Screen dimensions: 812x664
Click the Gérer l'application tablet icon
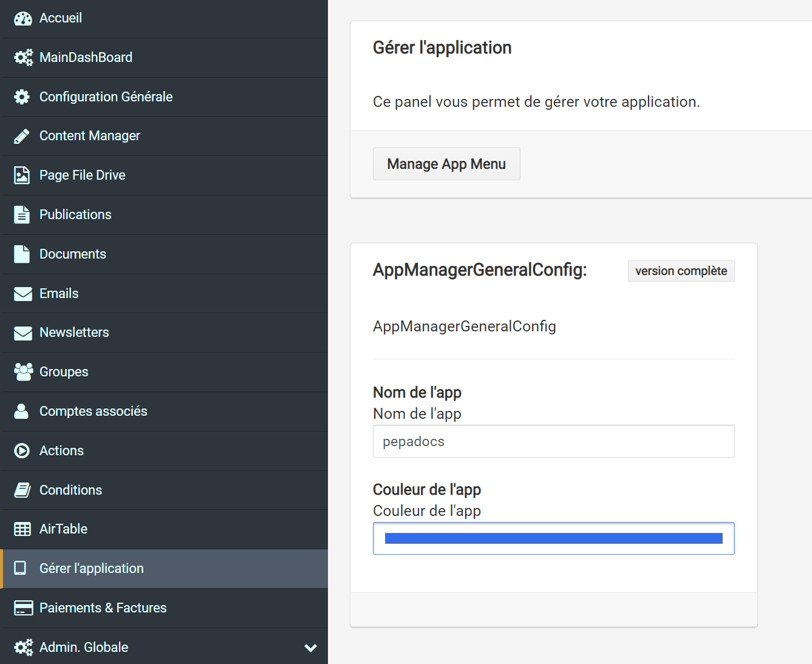coord(20,568)
